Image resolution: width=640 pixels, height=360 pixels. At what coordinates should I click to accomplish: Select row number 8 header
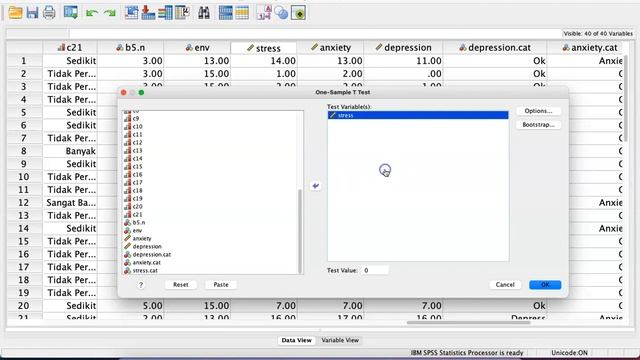point(24,151)
